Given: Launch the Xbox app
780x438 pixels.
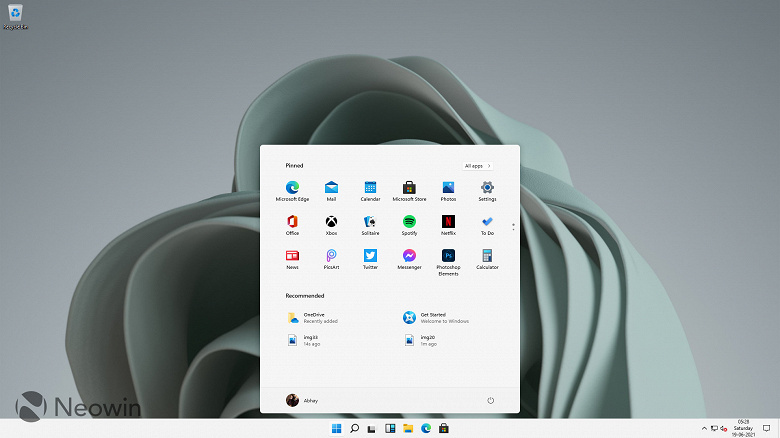Looking at the screenshot, I should coord(331,222).
